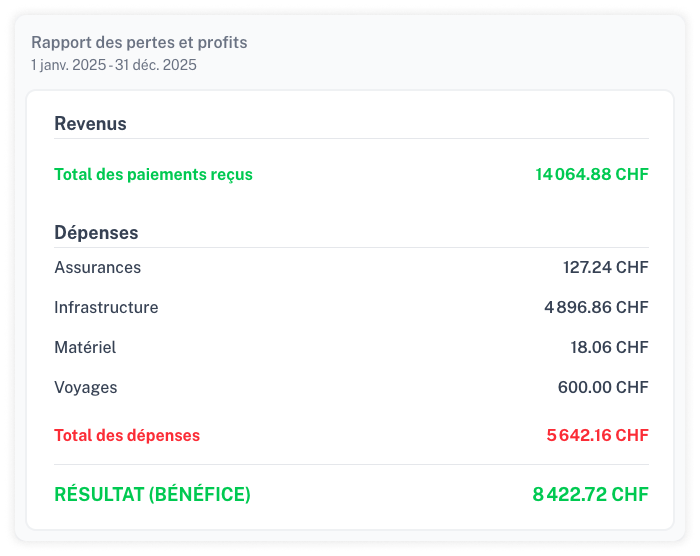Image resolution: width=700 pixels, height=556 pixels.
Task: Click the red 'Total des dépenses' label
Action: click(127, 435)
